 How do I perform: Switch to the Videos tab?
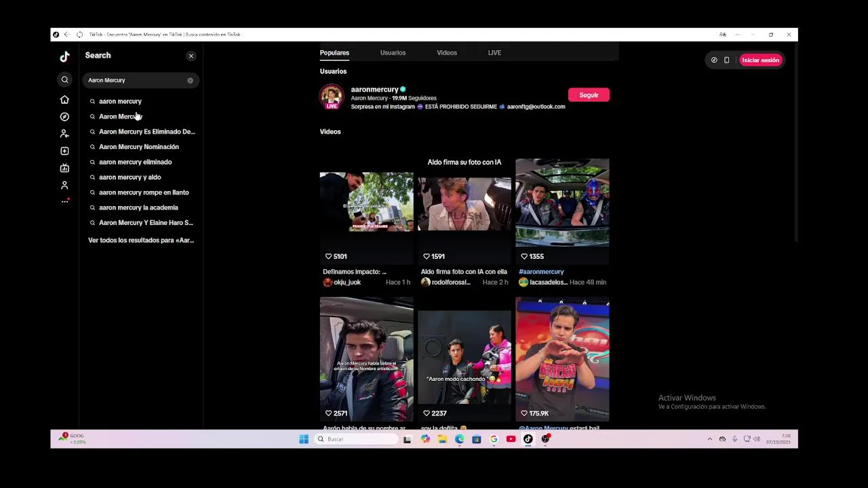click(447, 52)
